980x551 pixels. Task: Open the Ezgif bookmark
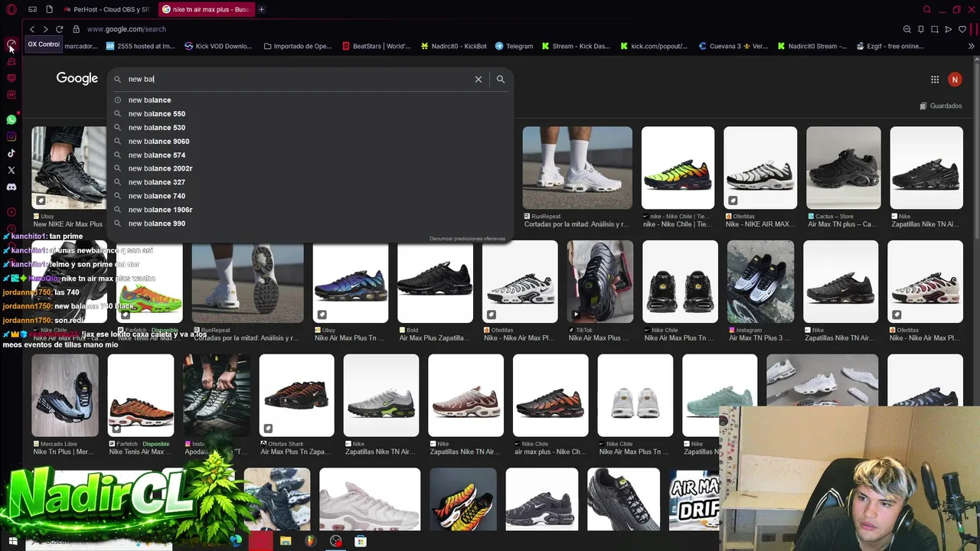pyautogui.click(x=890, y=46)
